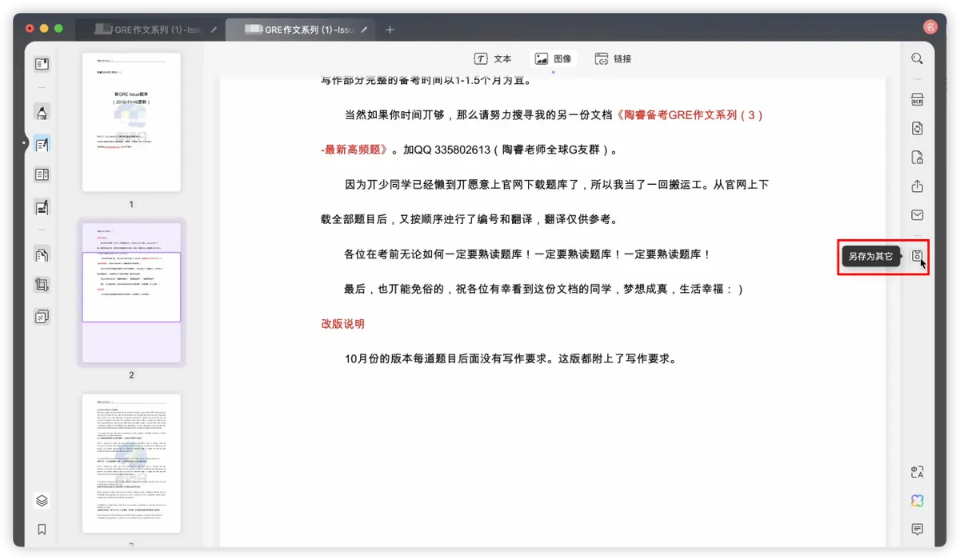Choose the 文本 text editing tool
This screenshot has width=960, height=560.
[493, 58]
